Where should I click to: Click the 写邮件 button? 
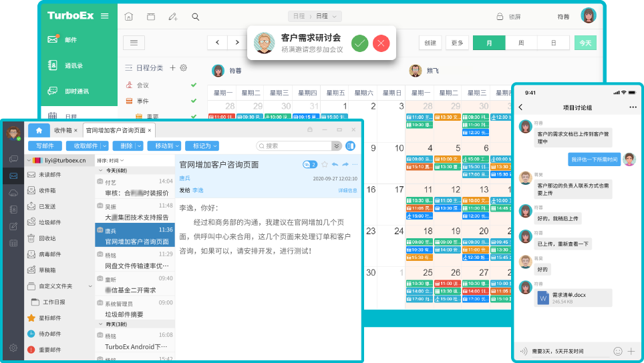tap(45, 145)
